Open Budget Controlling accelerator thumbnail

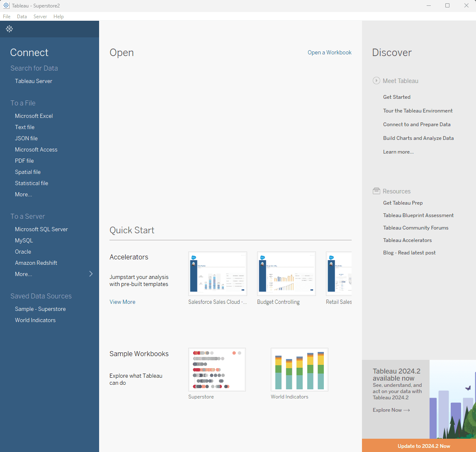point(286,274)
